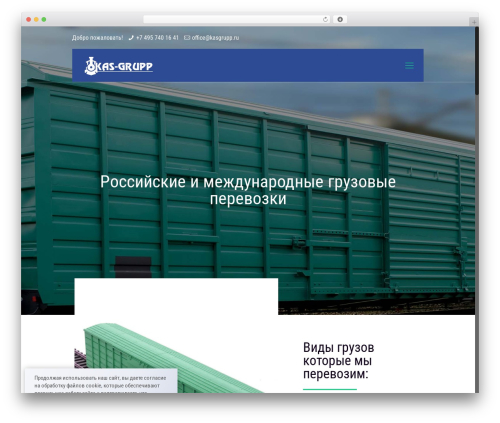The height and width of the screenshot is (423, 500).
Task: Open the hamburger navigation menu
Action: pyautogui.click(x=409, y=65)
